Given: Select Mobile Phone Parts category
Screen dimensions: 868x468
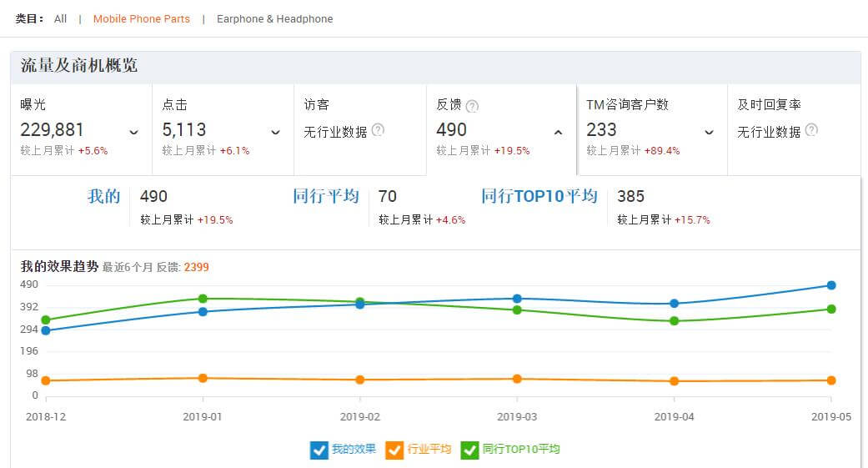Looking at the screenshot, I should pos(141,19).
